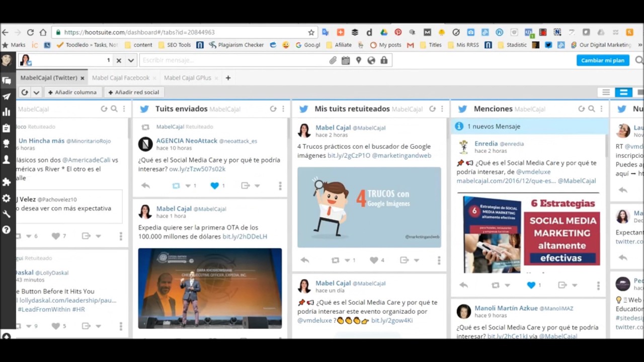Open the privacy lock icon in composer

coord(384,60)
